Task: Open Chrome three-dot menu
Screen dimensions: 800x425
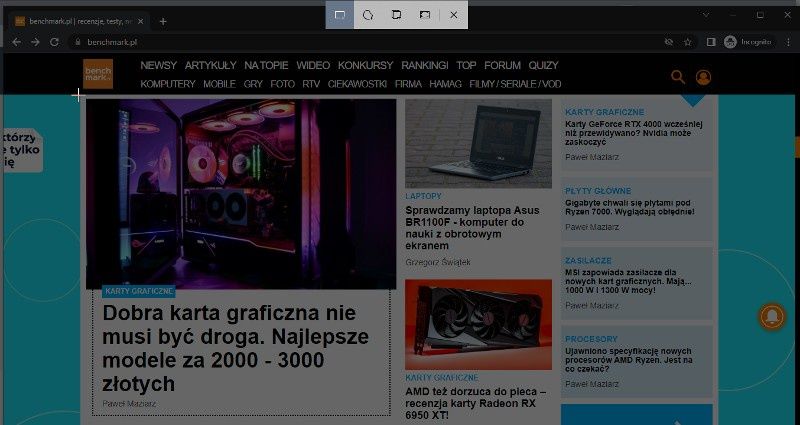Action: [789, 42]
